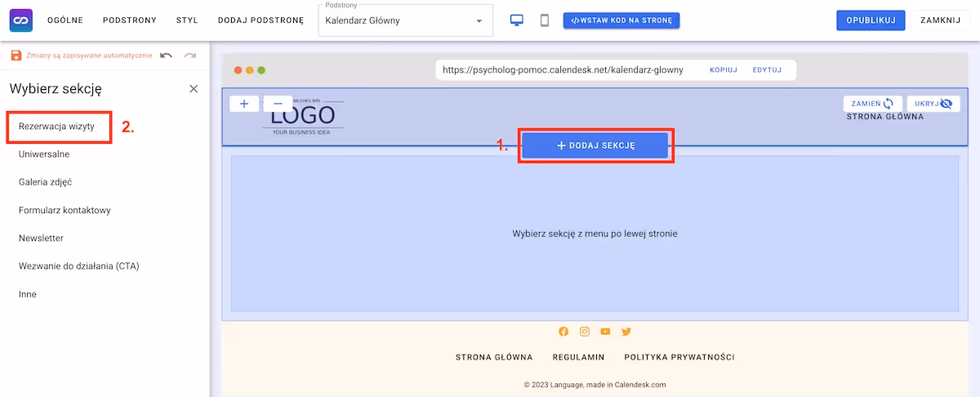Hide the header section with Ukryj
980x397 pixels.
tap(933, 104)
